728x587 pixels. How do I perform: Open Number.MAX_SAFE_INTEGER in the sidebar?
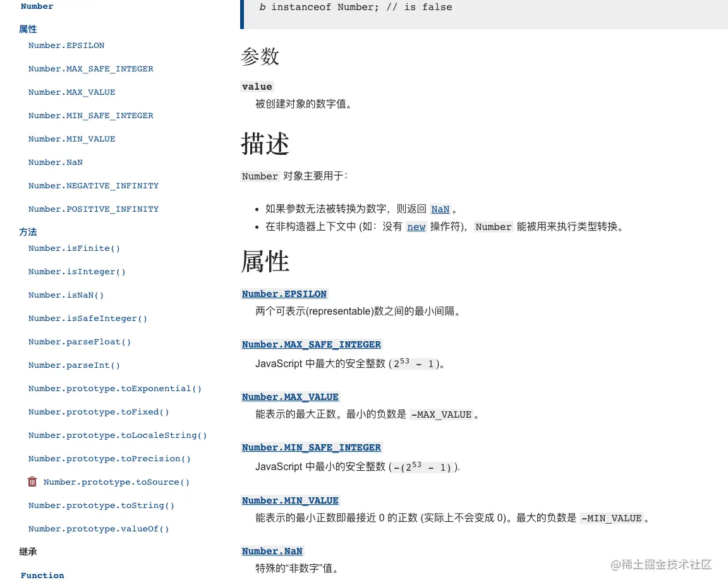pyautogui.click(x=90, y=69)
